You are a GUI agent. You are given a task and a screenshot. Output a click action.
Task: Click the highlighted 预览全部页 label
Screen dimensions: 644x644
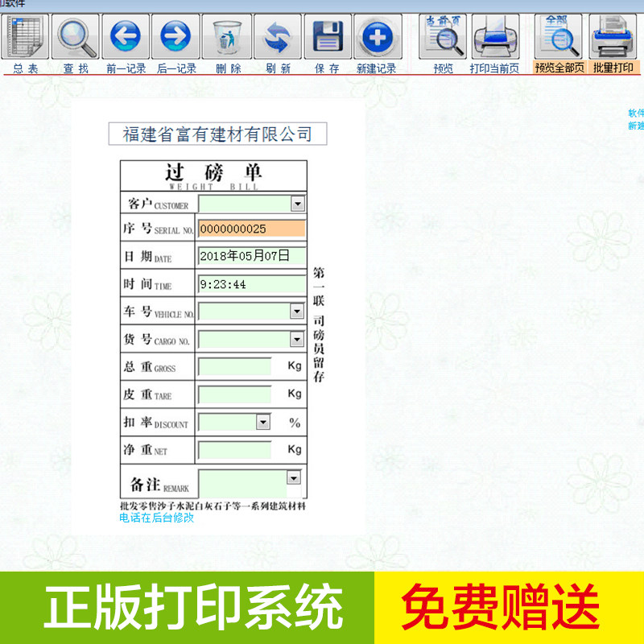pyautogui.click(x=559, y=68)
